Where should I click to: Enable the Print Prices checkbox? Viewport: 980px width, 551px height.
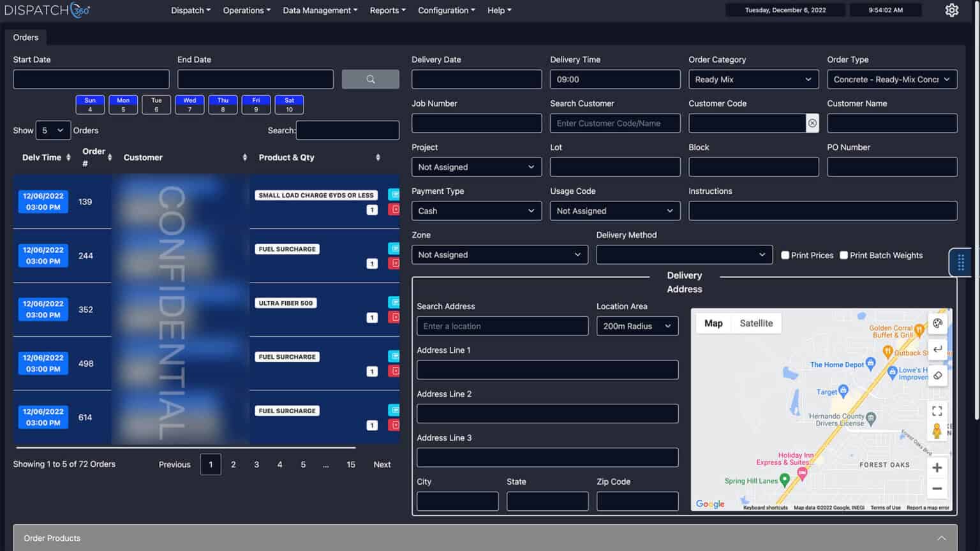tap(785, 255)
